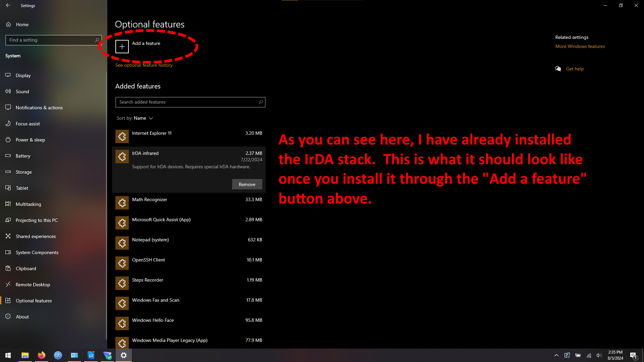Remove the IrDA infrared feature
Image resolution: width=644 pixels, height=362 pixels.
click(x=247, y=184)
